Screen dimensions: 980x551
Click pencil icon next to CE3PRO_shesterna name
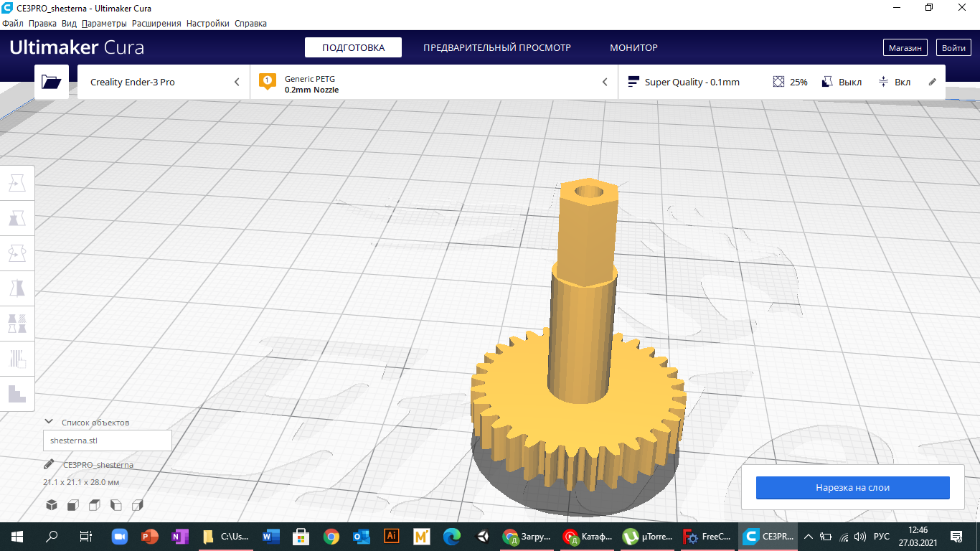pyautogui.click(x=49, y=464)
